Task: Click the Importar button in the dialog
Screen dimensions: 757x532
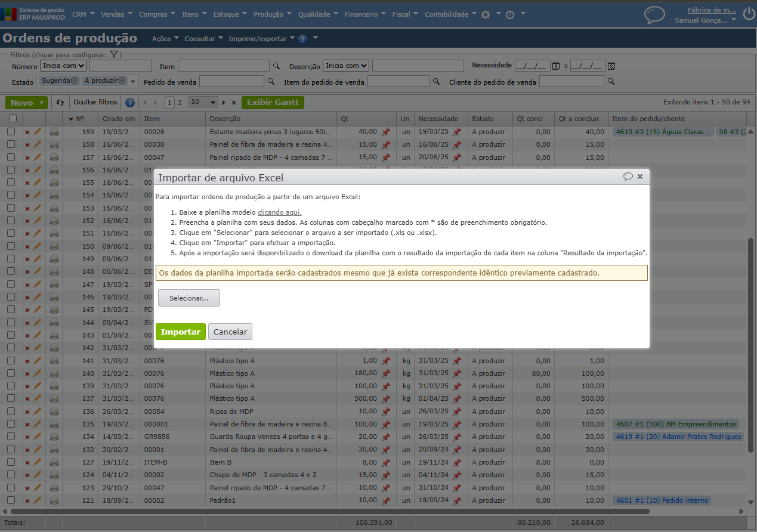Action: 181,332
